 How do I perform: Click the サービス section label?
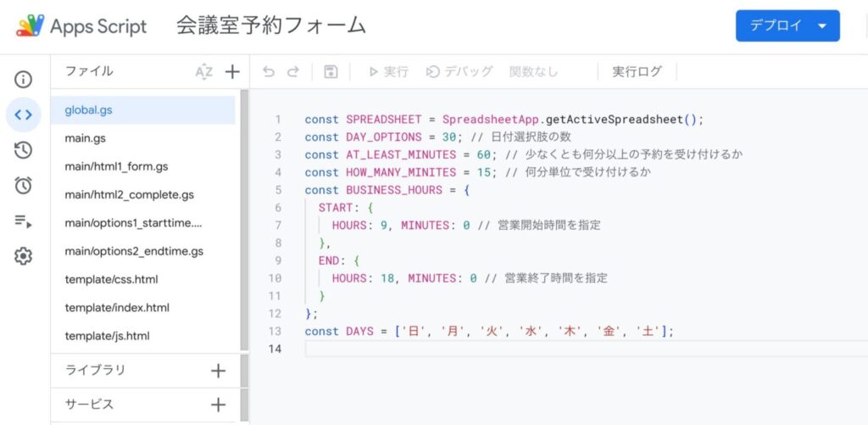(x=89, y=405)
